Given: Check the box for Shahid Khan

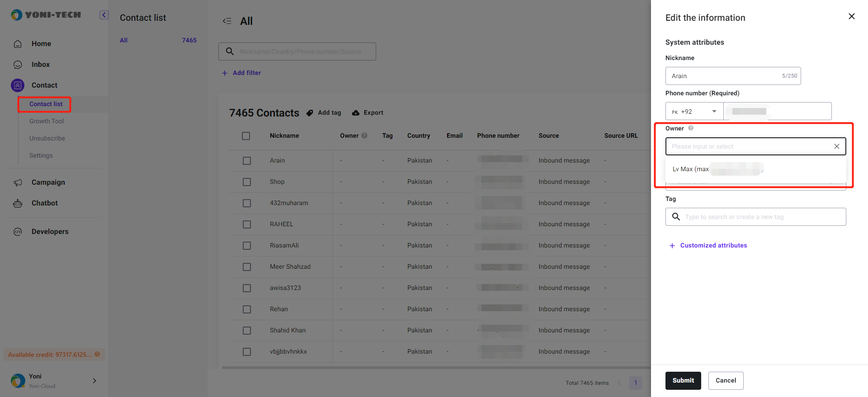Looking at the screenshot, I should [247, 331].
